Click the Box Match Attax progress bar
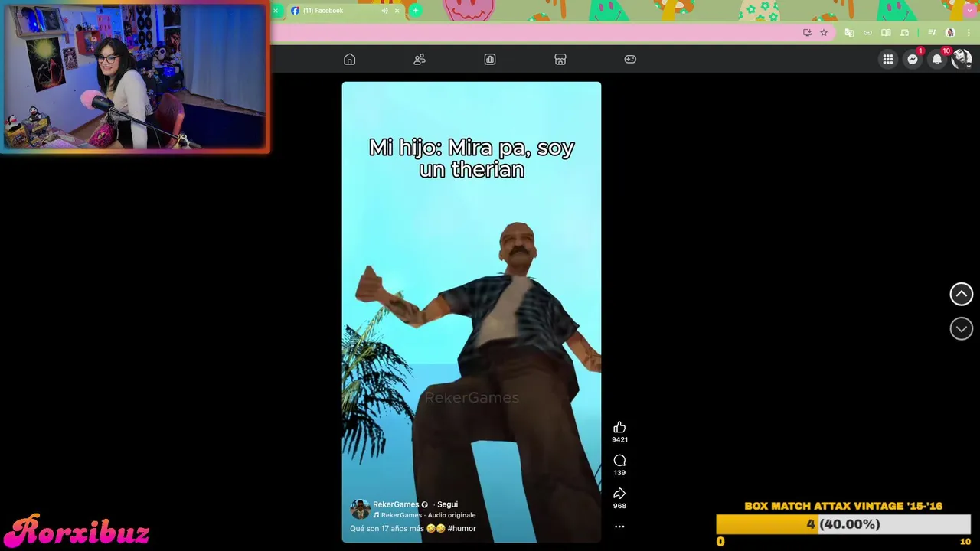980x551 pixels. (843, 524)
